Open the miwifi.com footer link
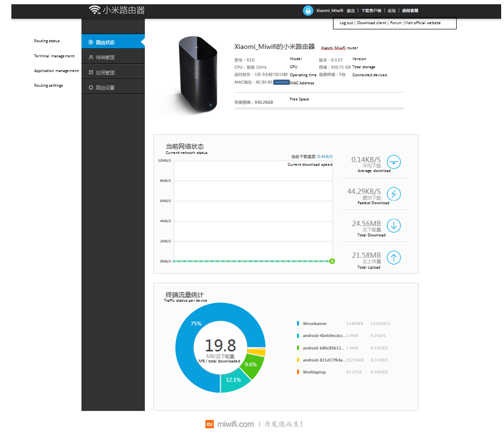The width and height of the screenshot is (504, 433). coord(235,424)
